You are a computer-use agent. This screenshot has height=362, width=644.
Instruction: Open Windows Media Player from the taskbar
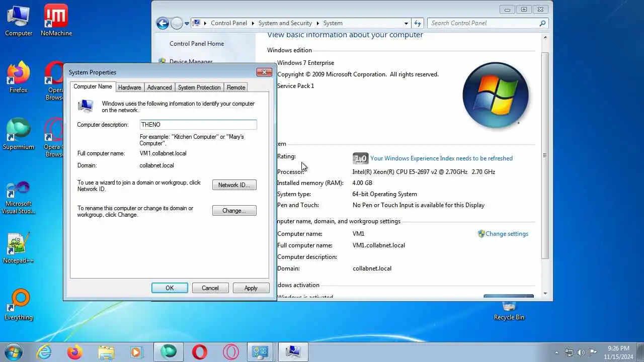(137, 352)
